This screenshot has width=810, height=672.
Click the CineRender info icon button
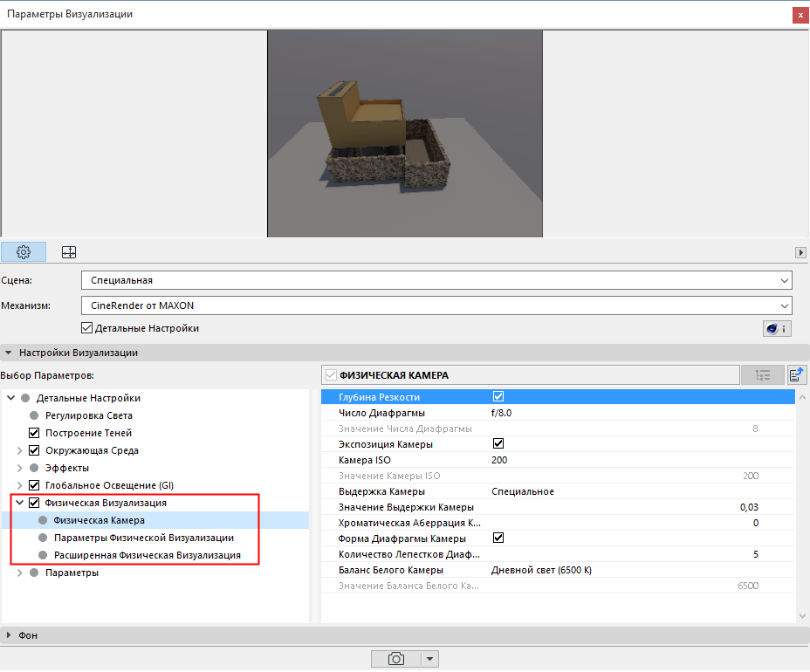(777, 328)
